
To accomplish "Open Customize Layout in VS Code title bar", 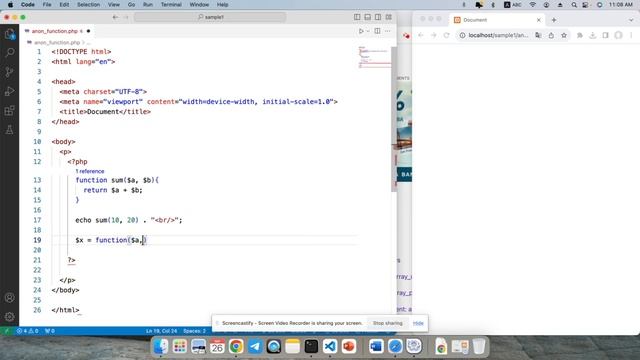I will (389, 17).
